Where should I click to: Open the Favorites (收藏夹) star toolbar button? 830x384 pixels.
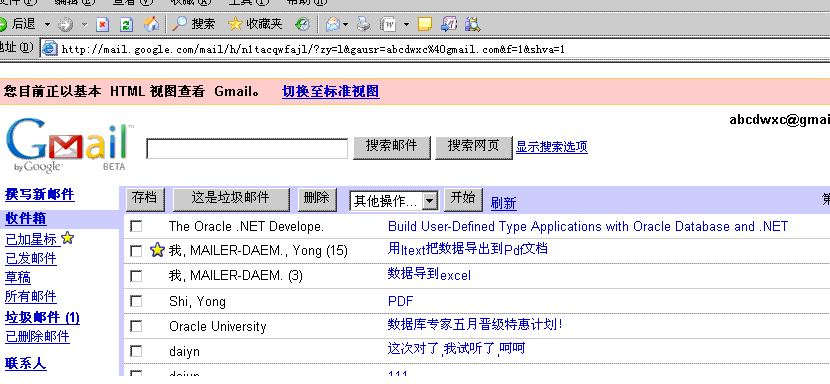click(x=255, y=24)
